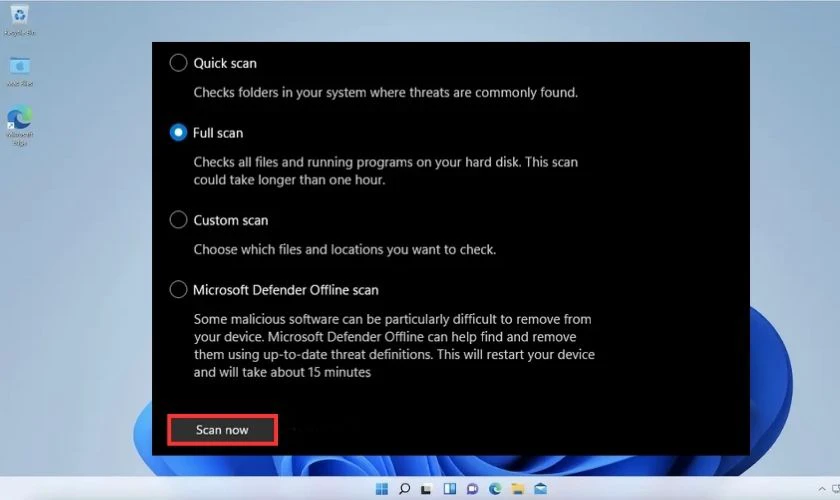Open taskbar Search magnifier icon
840x500 pixels.
tap(404, 489)
